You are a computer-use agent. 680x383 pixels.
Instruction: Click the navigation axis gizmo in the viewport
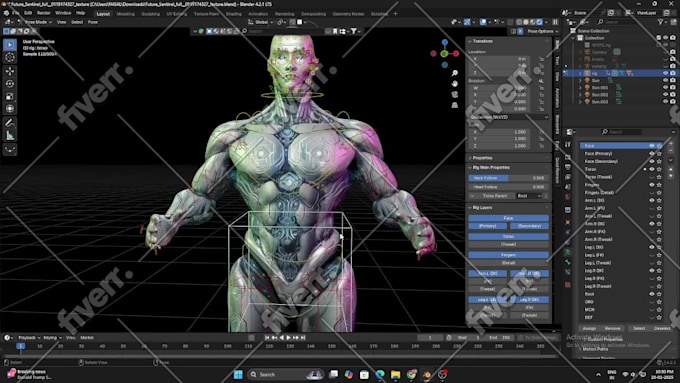point(445,53)
